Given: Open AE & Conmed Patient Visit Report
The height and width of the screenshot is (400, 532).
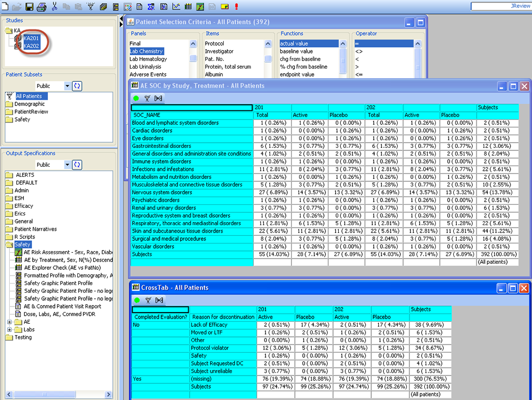Looking at the screenshot, I should [63, 306].
